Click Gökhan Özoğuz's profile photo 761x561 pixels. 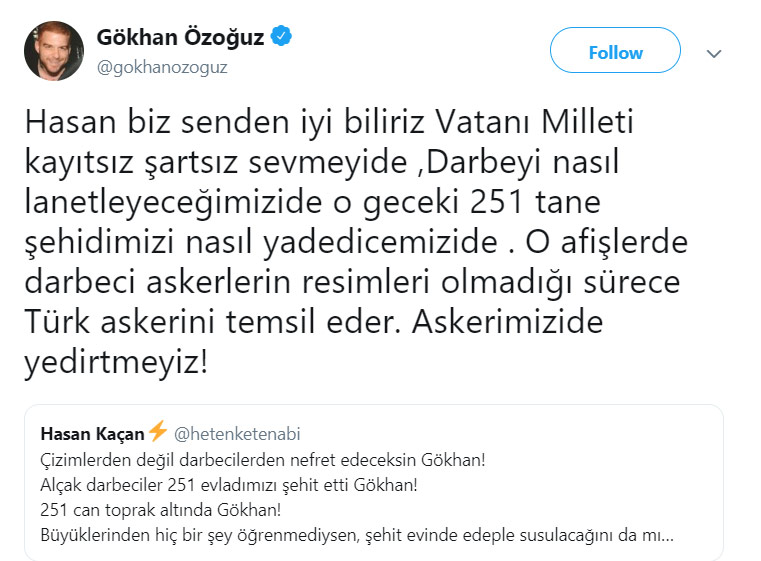click(x=54, y=50)
